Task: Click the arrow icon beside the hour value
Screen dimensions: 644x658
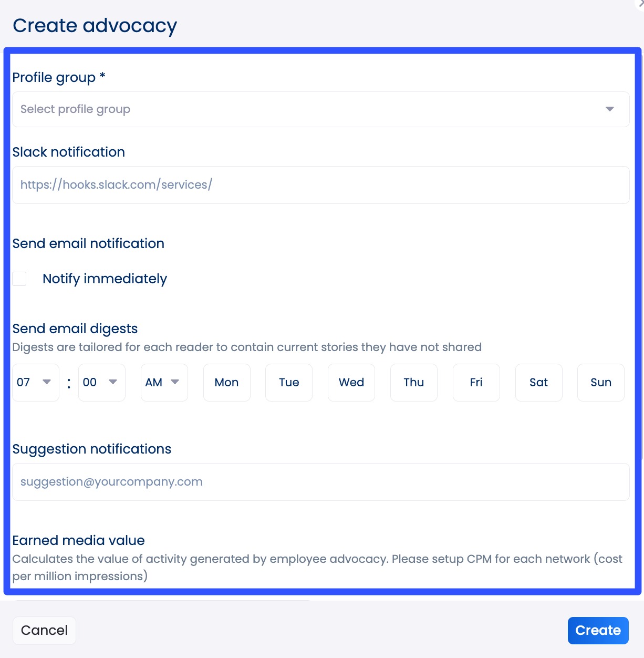Action: (x=47, y=383)
